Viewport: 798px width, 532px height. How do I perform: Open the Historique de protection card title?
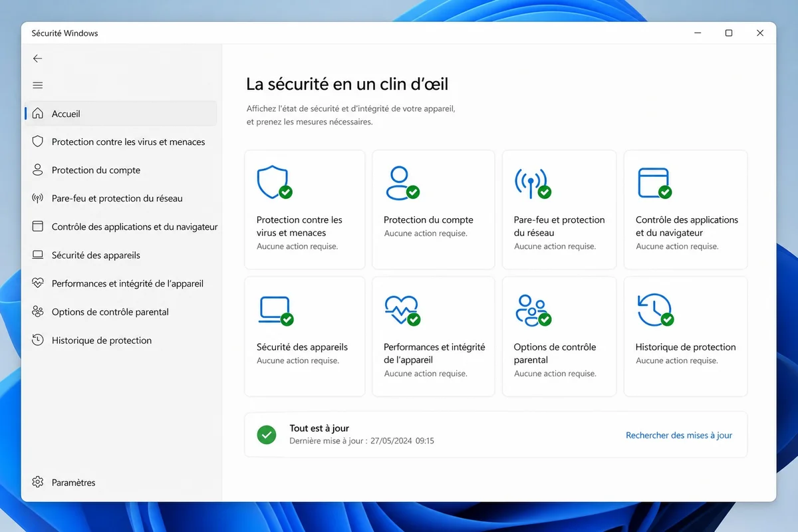(686, 346)
